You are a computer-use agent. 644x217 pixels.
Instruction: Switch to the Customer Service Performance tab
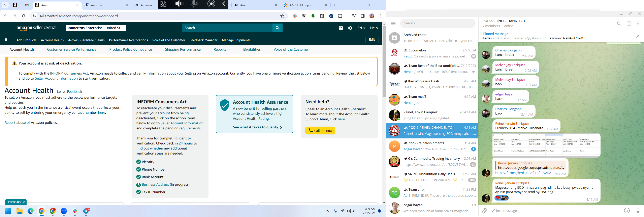click(71, 49)
